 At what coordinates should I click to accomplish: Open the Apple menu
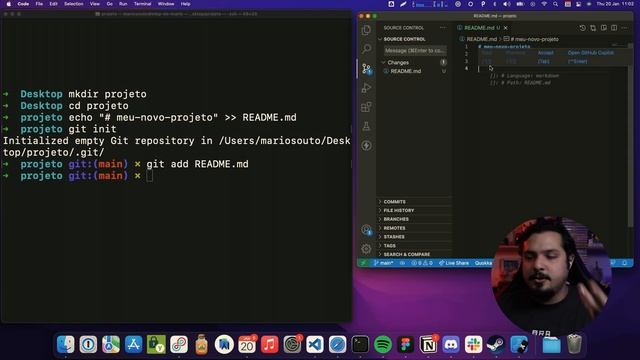pos(9,4)
